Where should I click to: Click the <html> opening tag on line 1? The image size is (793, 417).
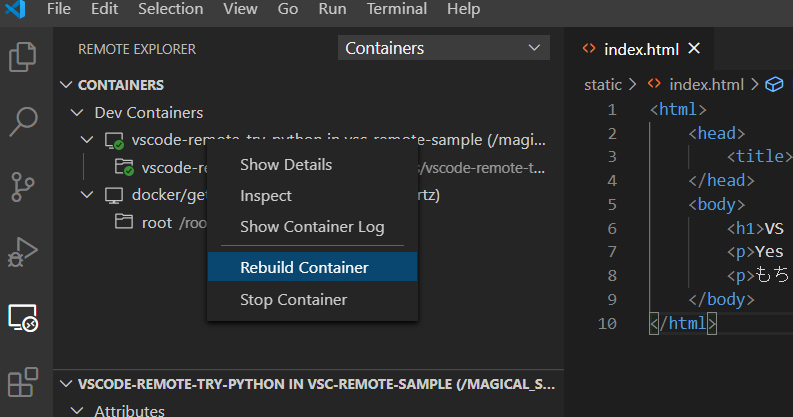point(678,109)
